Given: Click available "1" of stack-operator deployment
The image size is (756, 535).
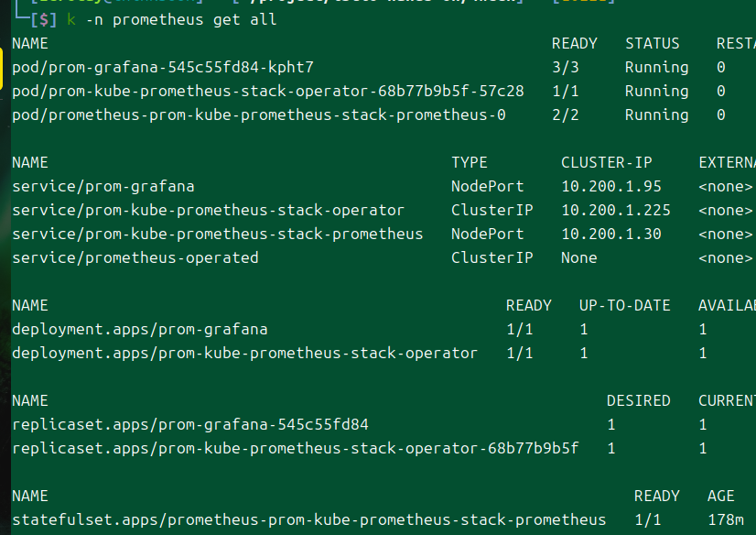Looking at the screenshot, I should pyautogui.click(x=703, y=353).
